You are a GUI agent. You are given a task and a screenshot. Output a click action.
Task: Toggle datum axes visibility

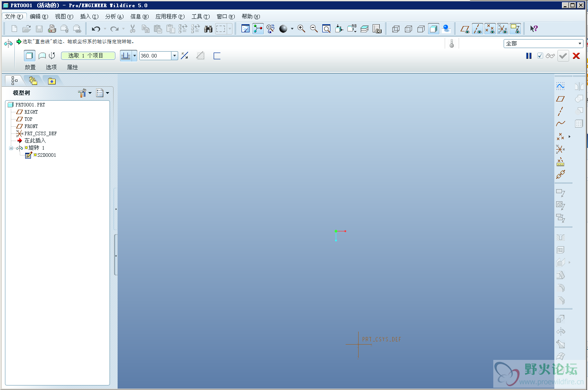click(478, 29)
